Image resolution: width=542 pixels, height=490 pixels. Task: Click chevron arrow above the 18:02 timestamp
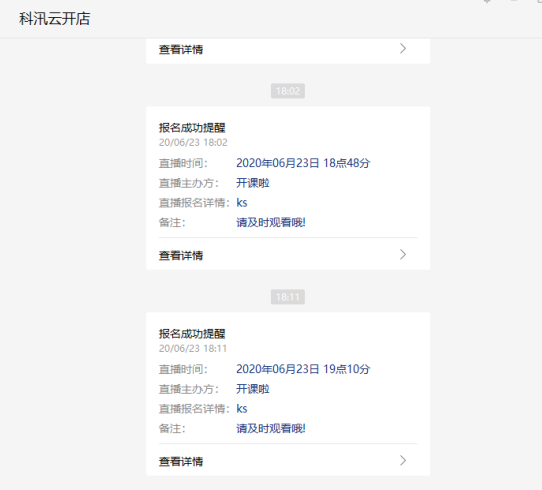point(403,48)
